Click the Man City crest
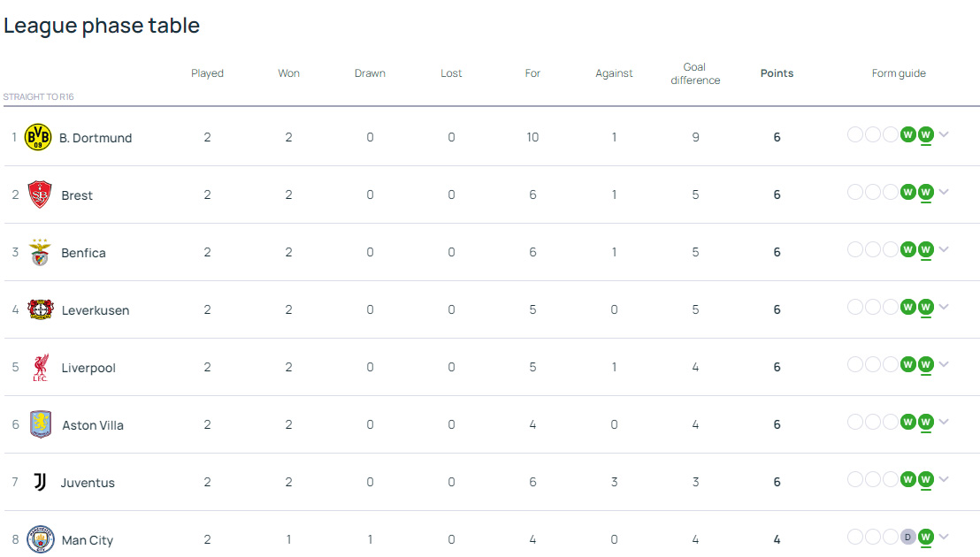The image size is (980, 557). coord(40,539)
